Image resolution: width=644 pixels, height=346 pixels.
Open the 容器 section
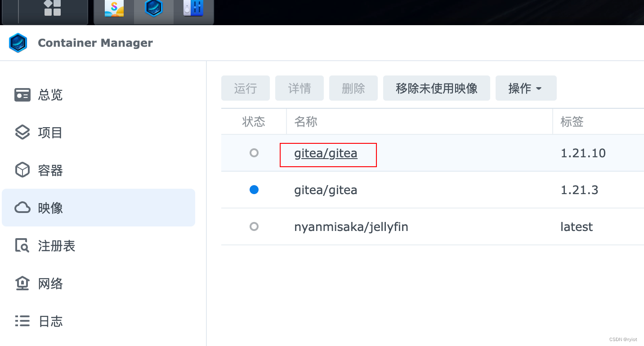[x=98, y=170]
